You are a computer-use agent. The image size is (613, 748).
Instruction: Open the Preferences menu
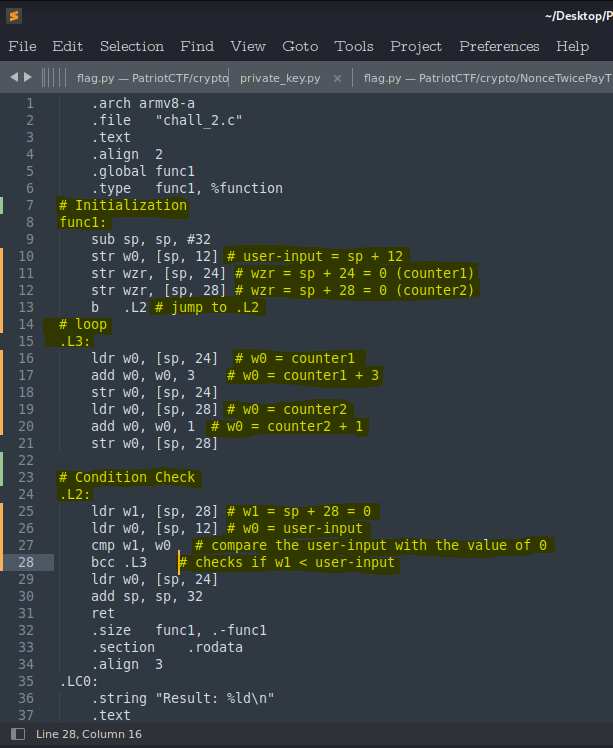click(x=499, y=46)
